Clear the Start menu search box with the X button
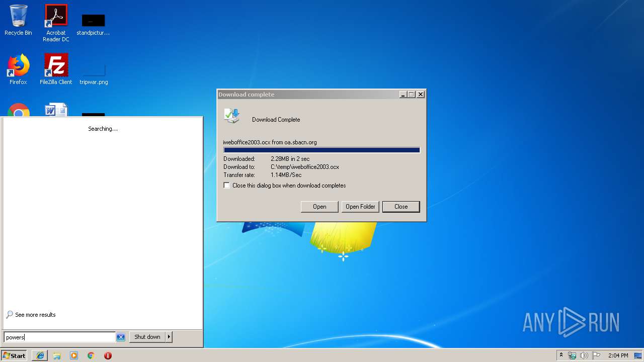This screenshot has height=362, width=644. tap(121, 337)
